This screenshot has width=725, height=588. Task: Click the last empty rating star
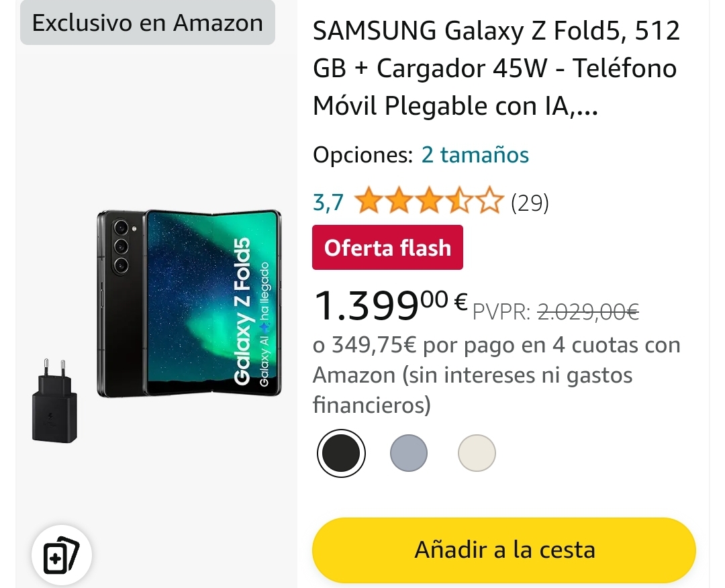[489, 201]
